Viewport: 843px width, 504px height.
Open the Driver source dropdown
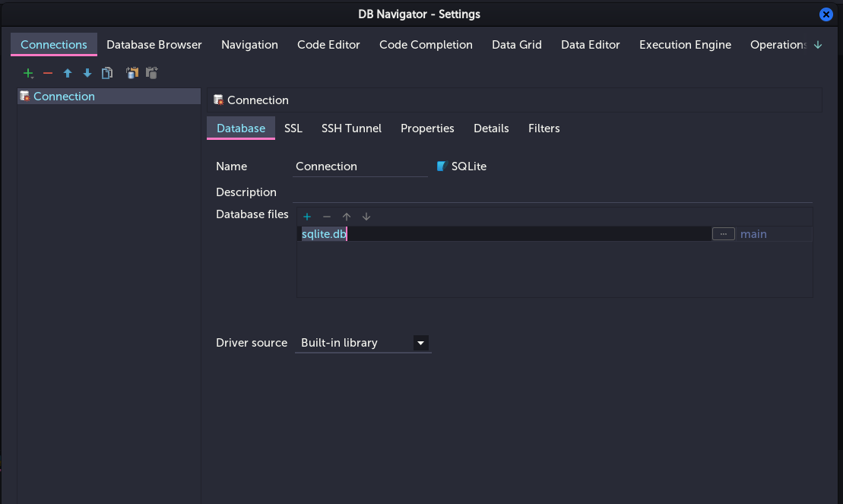420,343
